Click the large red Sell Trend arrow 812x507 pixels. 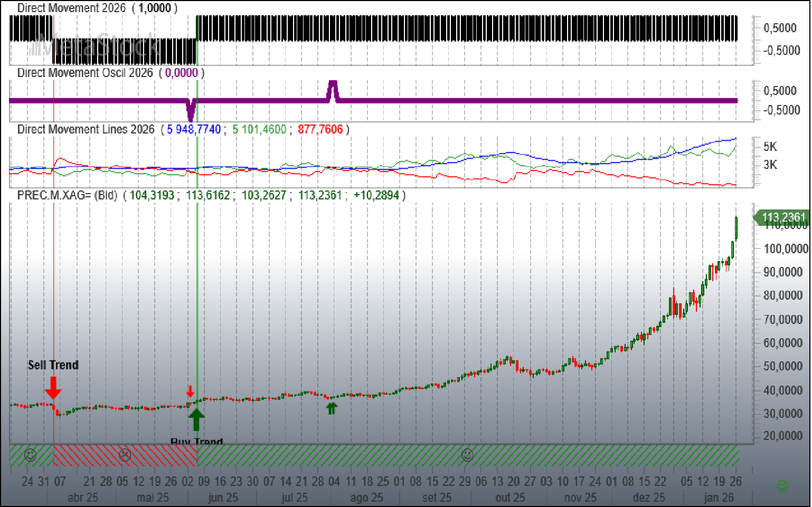[x=53, y=388]
